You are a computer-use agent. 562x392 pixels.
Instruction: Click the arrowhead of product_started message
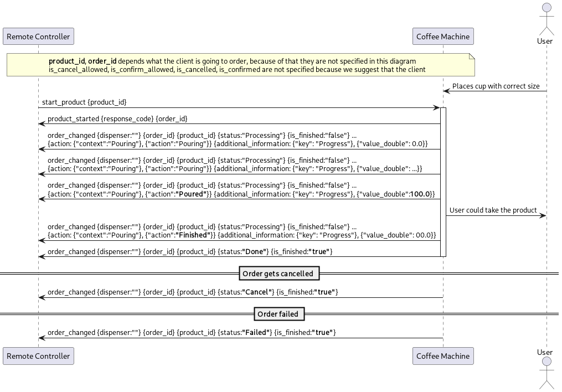tap(41, 123)
